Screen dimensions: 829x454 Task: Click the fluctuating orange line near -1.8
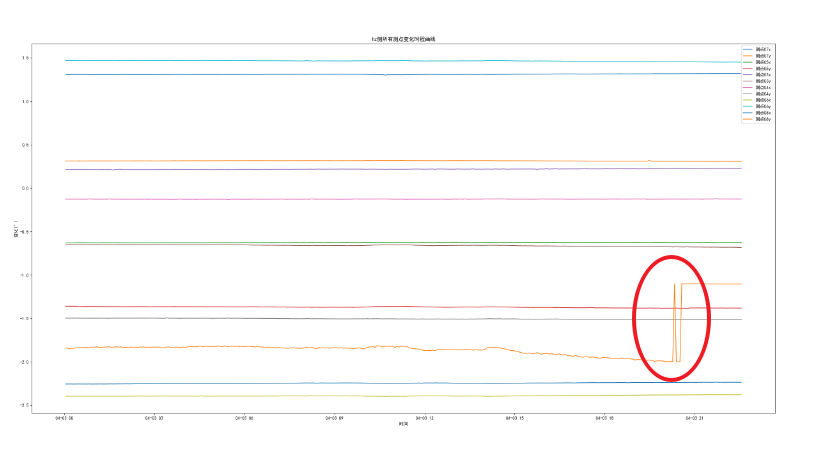tap(300, 347)
